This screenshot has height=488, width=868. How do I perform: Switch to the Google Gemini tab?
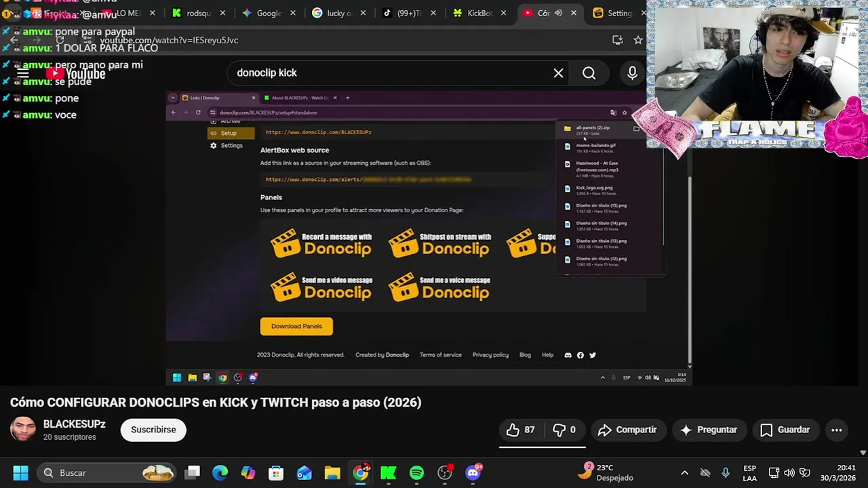(269, 13)
